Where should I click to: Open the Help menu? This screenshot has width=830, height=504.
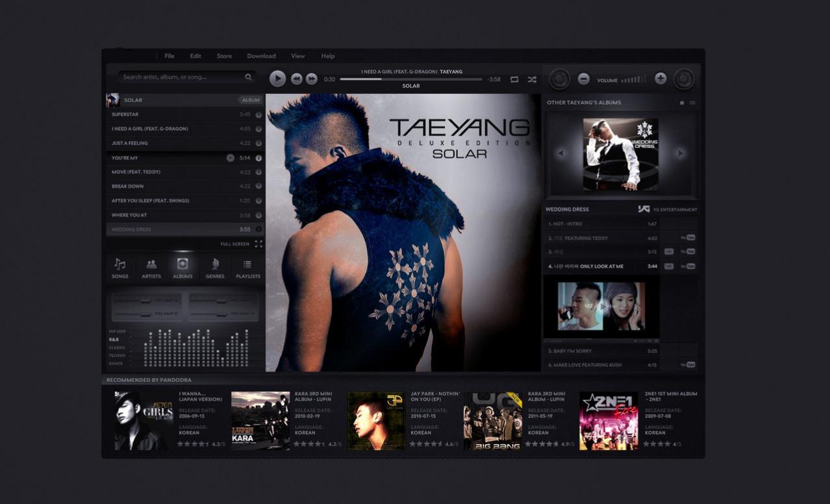(328, 56)
